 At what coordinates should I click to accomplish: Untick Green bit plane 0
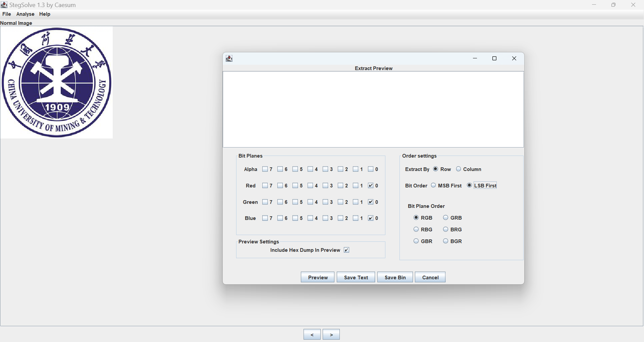371,202
